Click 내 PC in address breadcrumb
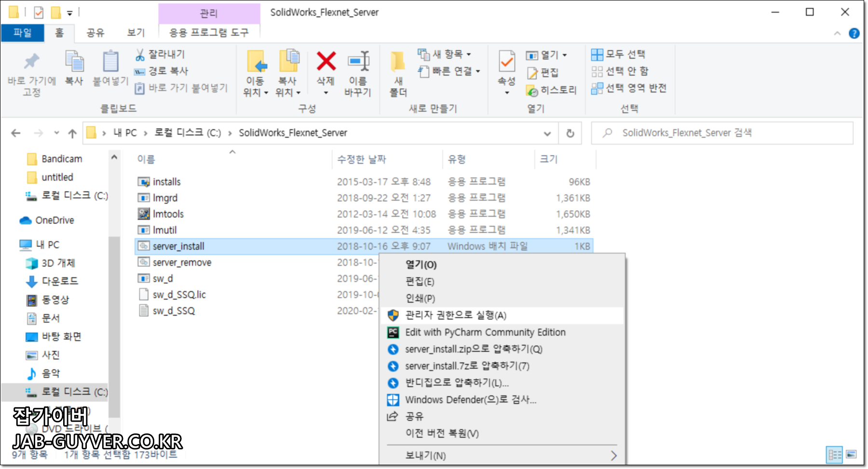This screenshot has width=868, height=469. point(125,133)
